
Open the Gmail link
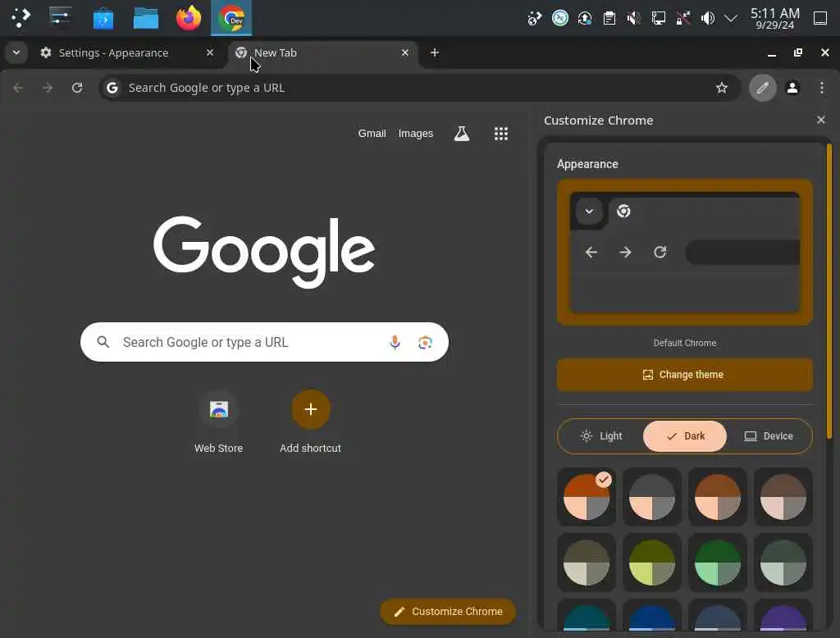372,134
